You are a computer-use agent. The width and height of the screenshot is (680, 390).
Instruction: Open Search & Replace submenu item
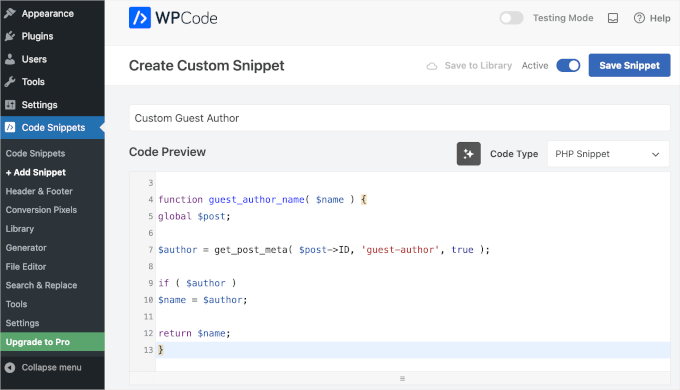(41, 285)
